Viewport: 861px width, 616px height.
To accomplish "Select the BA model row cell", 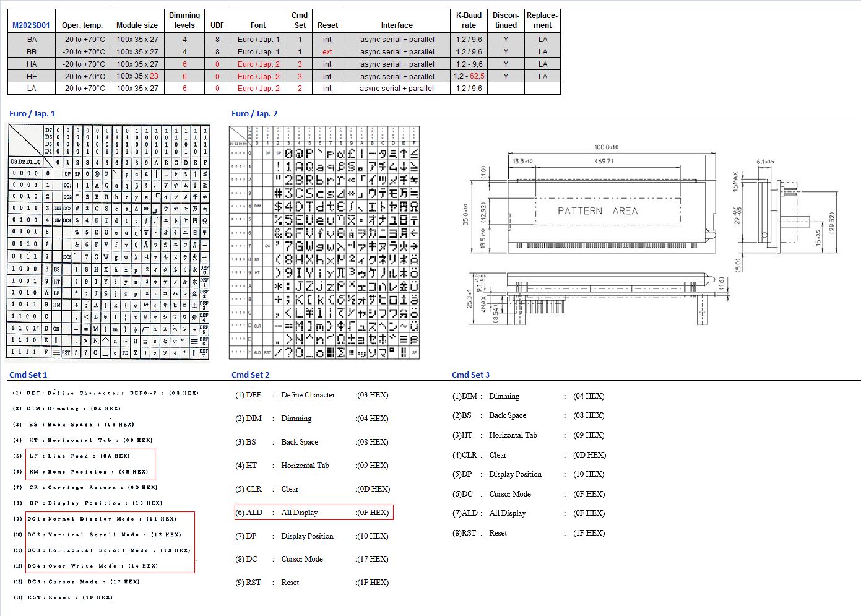I will (x=32, y=39).
